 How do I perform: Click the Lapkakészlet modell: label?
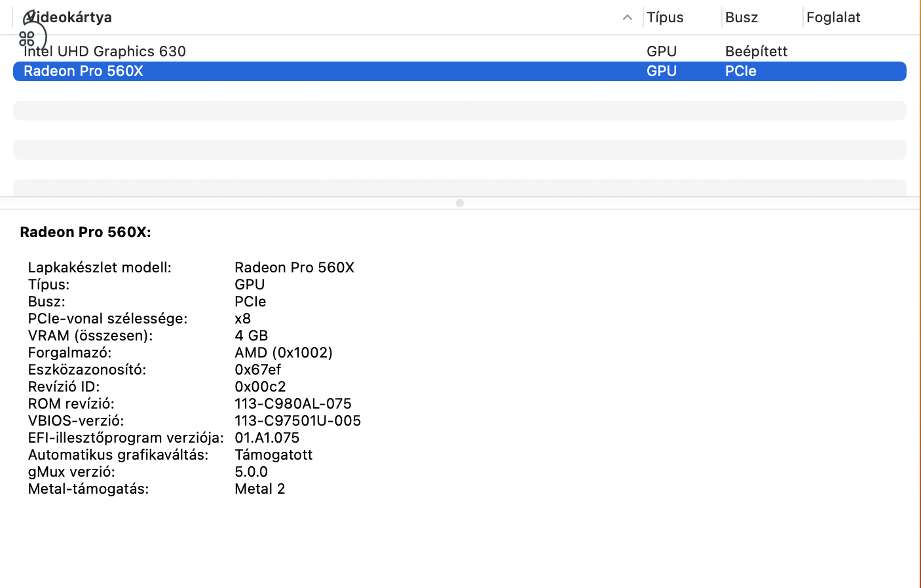point(100,268)
